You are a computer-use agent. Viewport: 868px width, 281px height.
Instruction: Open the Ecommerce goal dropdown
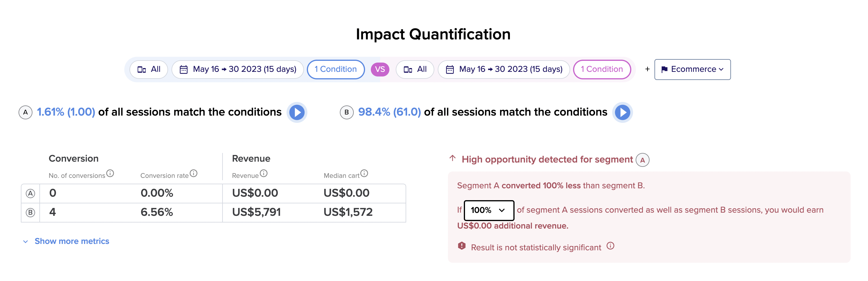pos(692,70)
